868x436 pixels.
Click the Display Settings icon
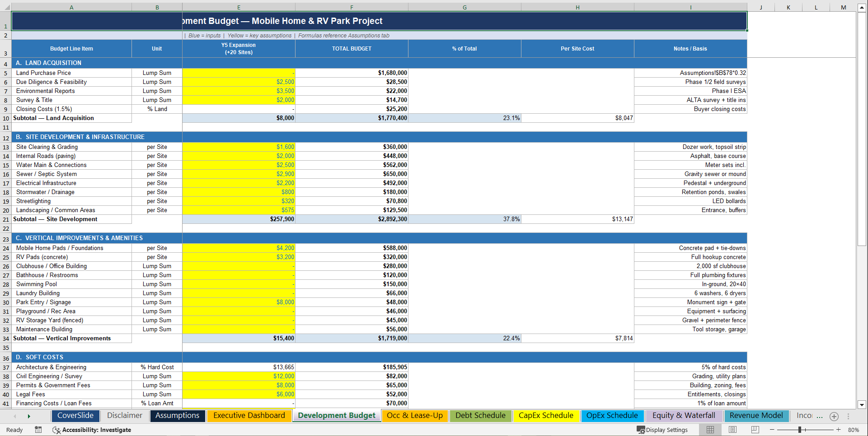(640, 430)
